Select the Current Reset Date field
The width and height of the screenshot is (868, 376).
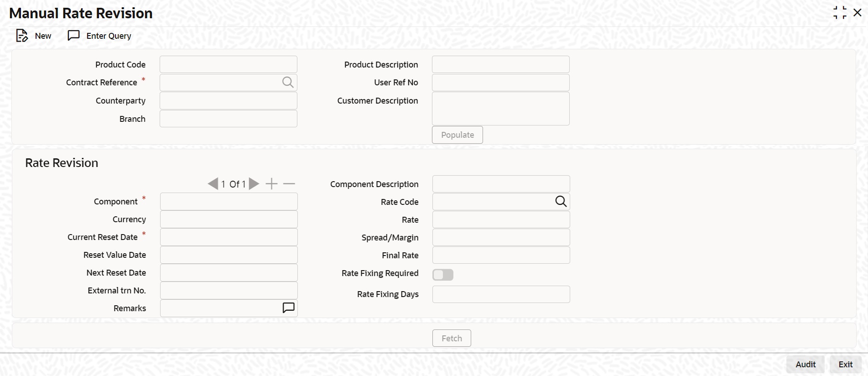coord(229,237)
